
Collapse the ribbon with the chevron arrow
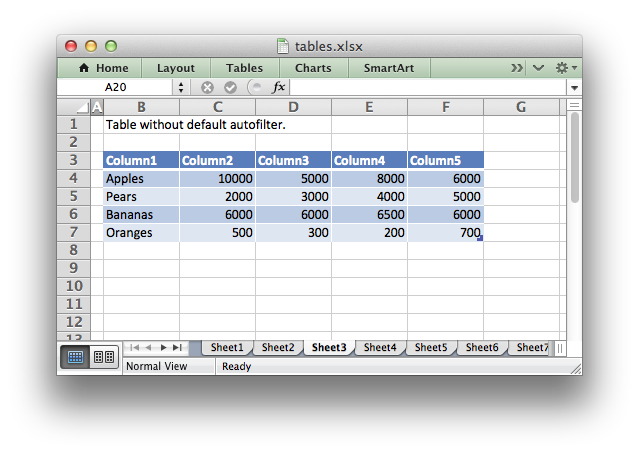(x=538, y=68)
